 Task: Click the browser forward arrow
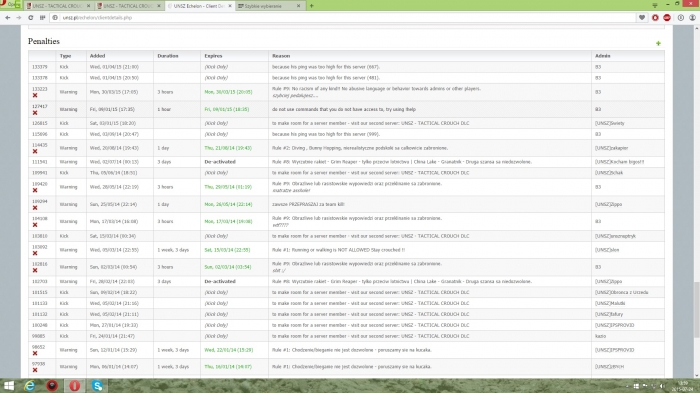[19, 17]
